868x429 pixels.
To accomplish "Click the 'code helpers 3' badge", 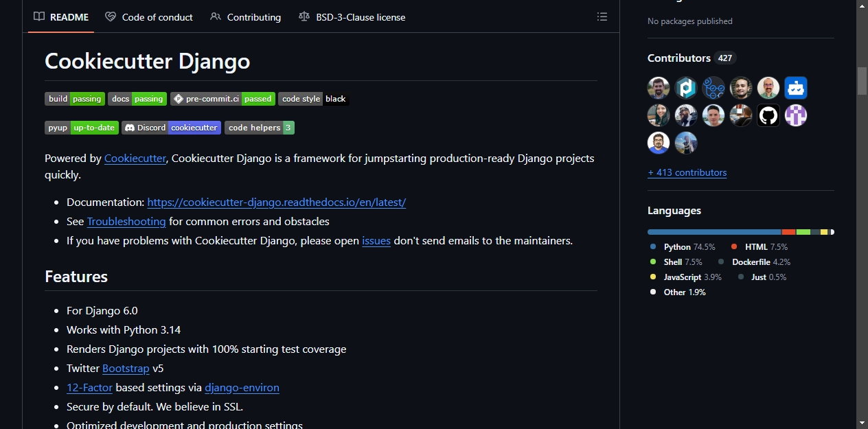I will click(x=260, y=128).
